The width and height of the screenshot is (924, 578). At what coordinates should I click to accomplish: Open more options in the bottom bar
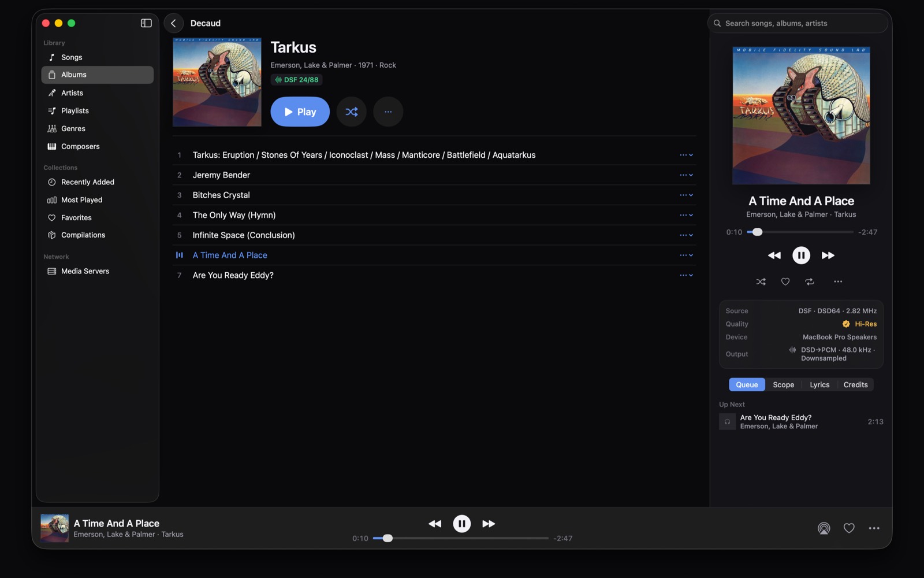pos(874,528)
